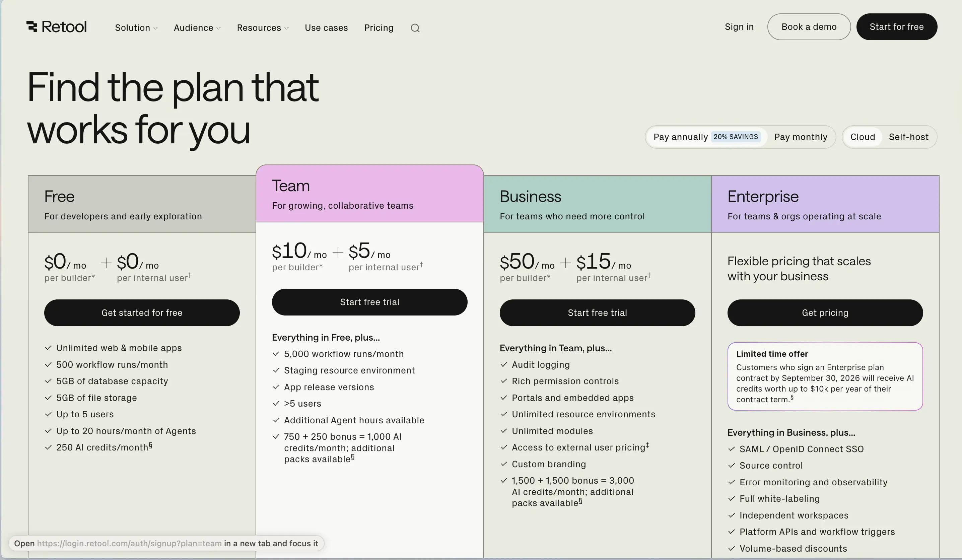Open the Use cases page
962x560 pixels.
click(326, 28)
